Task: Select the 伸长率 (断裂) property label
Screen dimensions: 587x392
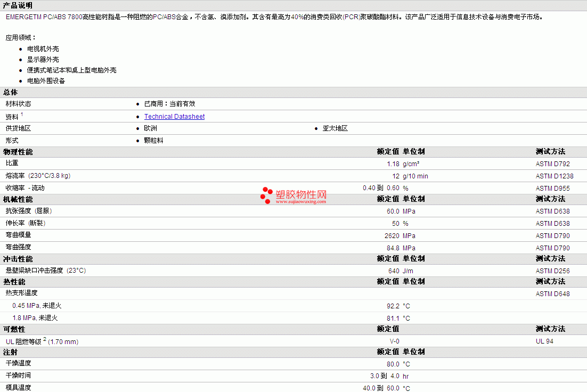Action: [26, 223]
